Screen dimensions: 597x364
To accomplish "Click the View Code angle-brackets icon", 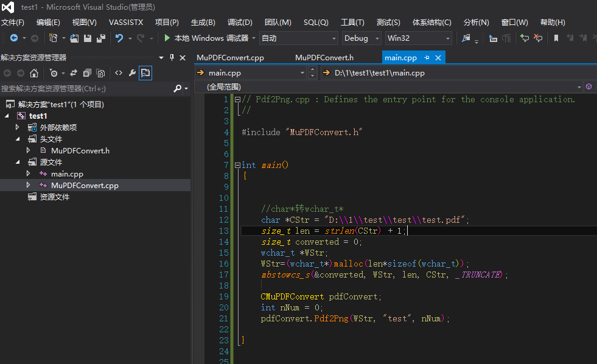I will click(119, 73).
